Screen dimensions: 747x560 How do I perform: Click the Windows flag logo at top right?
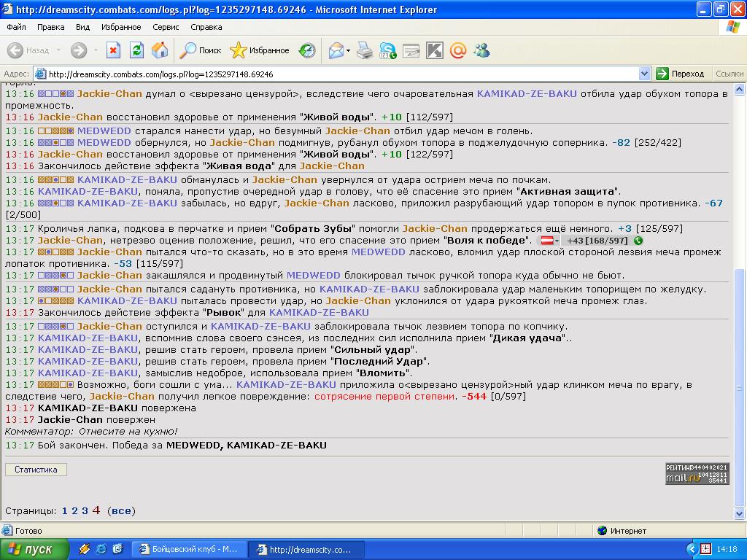click(x=732, y=27)
